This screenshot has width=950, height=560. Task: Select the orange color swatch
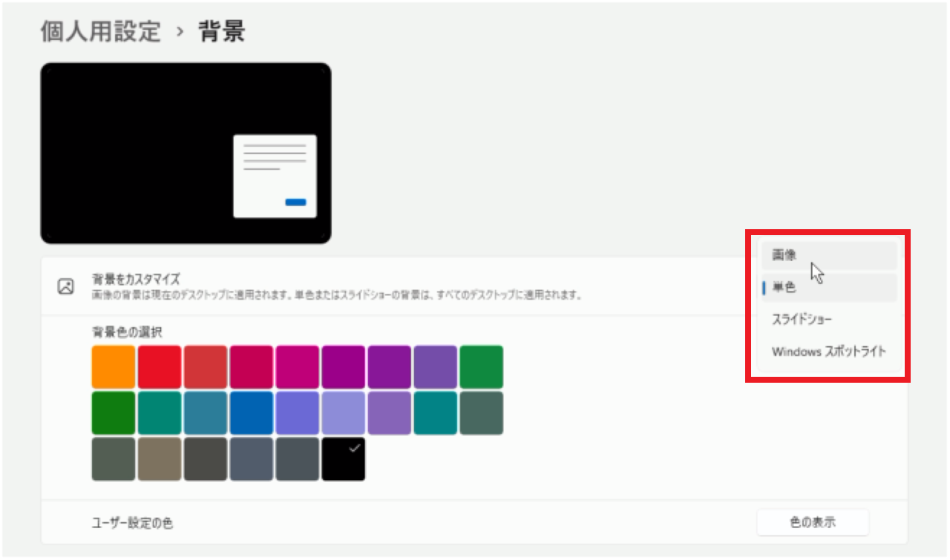113,366
